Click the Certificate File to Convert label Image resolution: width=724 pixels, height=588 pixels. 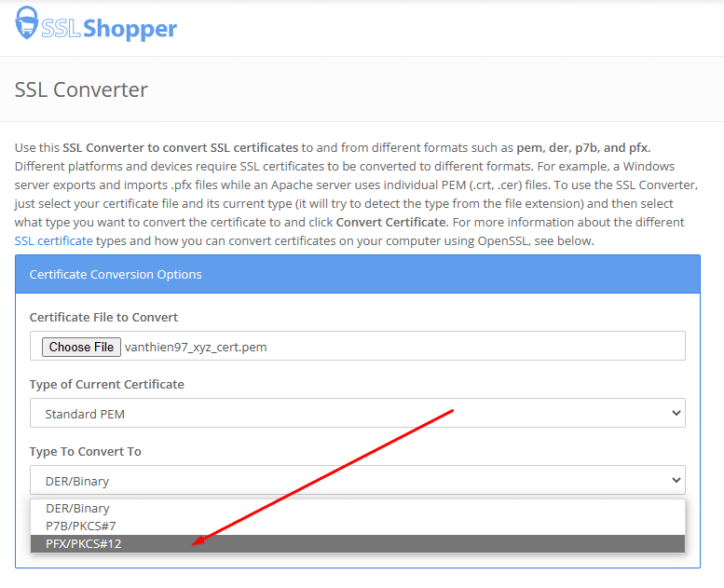[x=103, y=318]
